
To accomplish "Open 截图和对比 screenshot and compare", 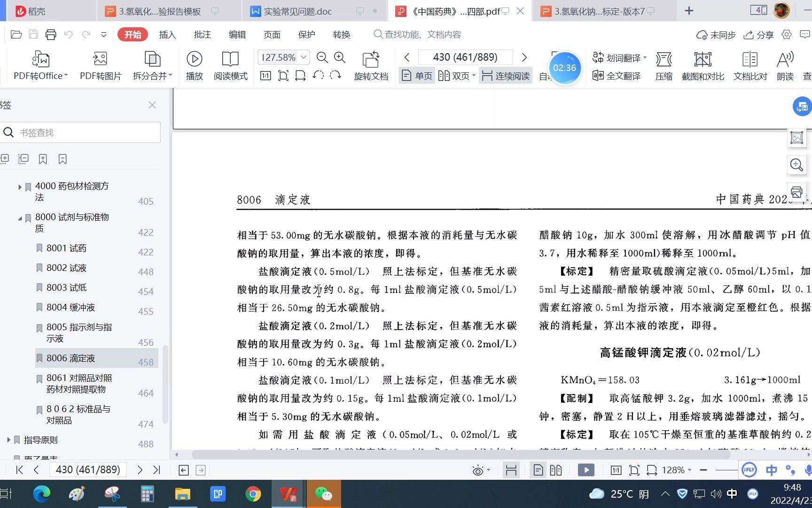I will 703,66.
